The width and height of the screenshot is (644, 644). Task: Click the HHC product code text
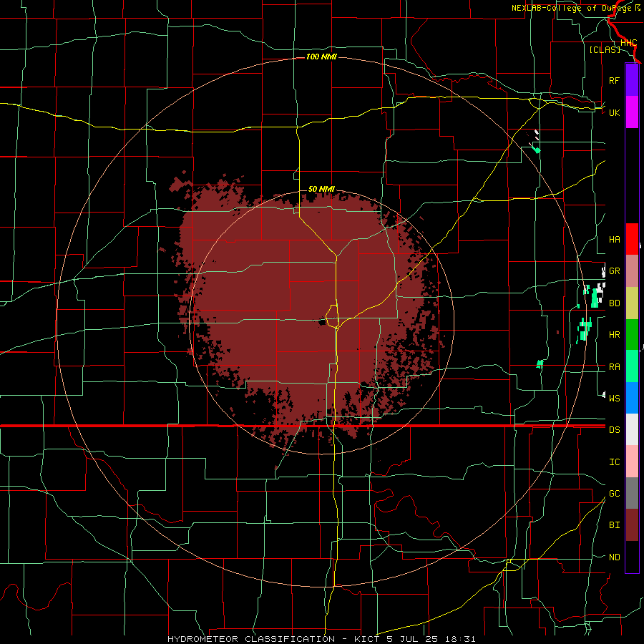628,43
